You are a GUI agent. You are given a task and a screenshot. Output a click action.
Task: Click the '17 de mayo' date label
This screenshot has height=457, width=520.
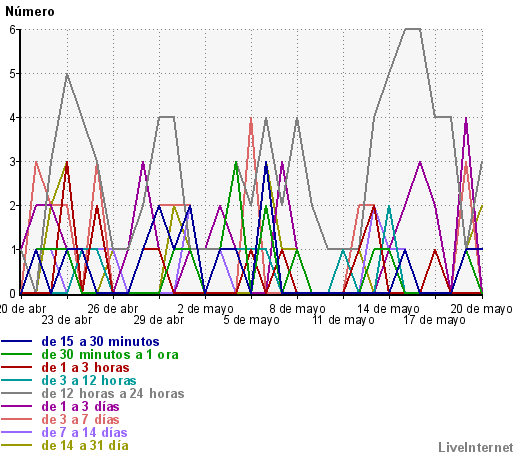tap(435, 320)
